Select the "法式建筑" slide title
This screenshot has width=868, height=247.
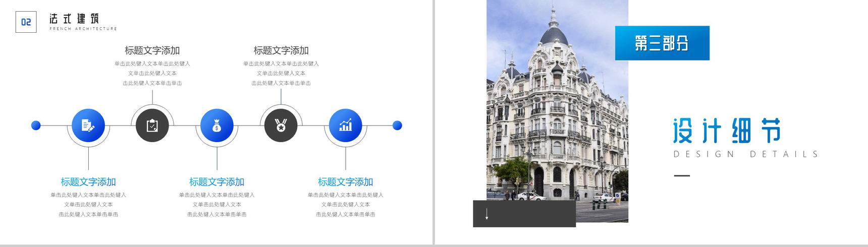tap(74, 19)
